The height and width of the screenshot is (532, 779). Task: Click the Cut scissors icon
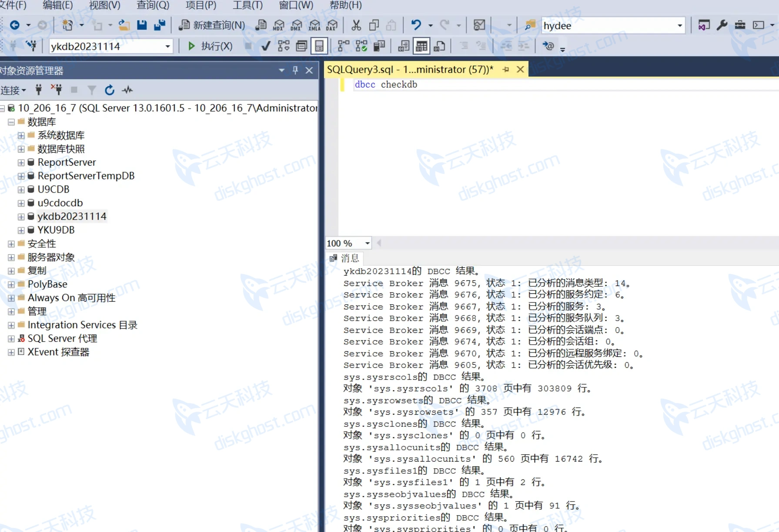tap(356, 25)
